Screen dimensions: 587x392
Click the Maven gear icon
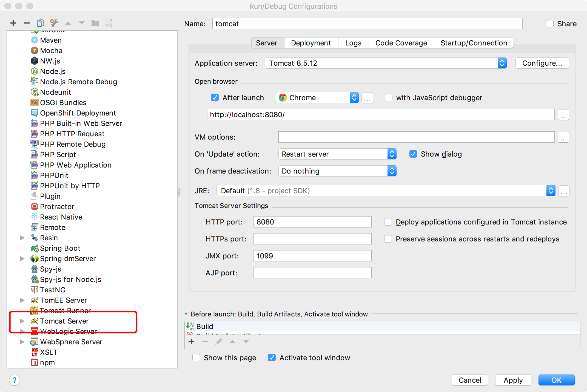tap(34, 40)
